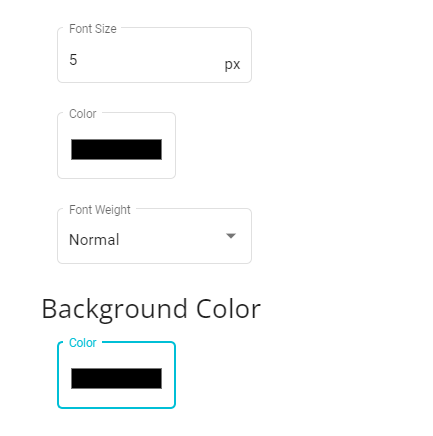Click the cyan Color label of background field
433x436 pixels.
tap(83, 343)
